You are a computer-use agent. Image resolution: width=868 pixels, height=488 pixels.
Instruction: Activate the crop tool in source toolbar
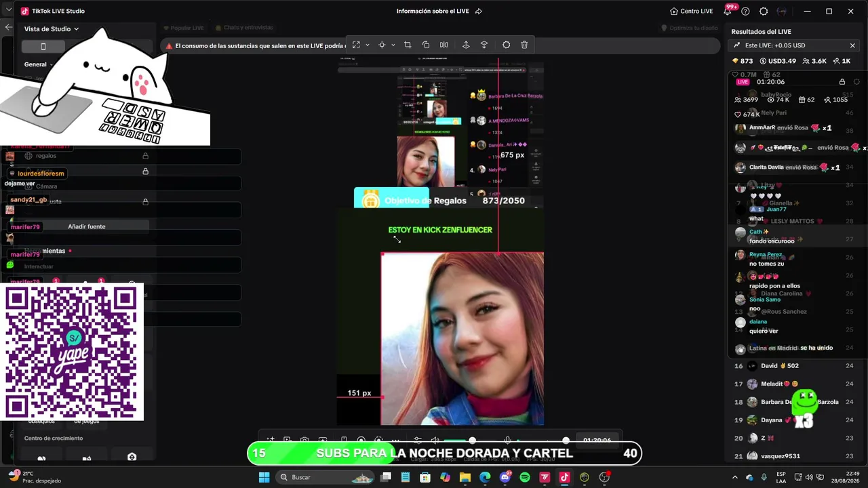click(408, 45)
